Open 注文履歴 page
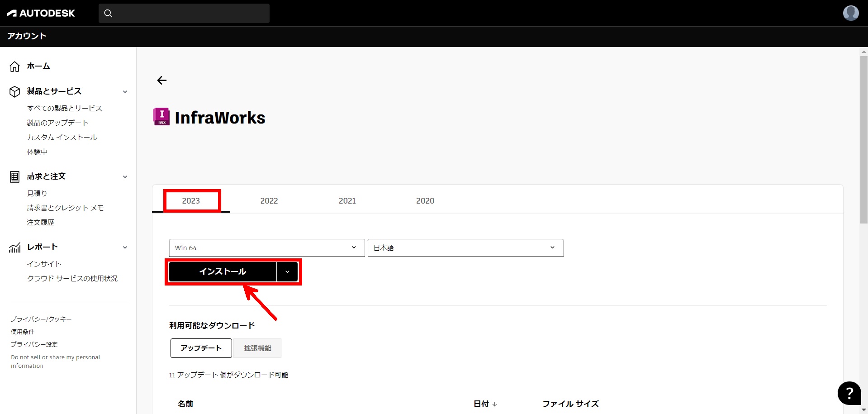This screenshot has height=414, width=868. 41,222
